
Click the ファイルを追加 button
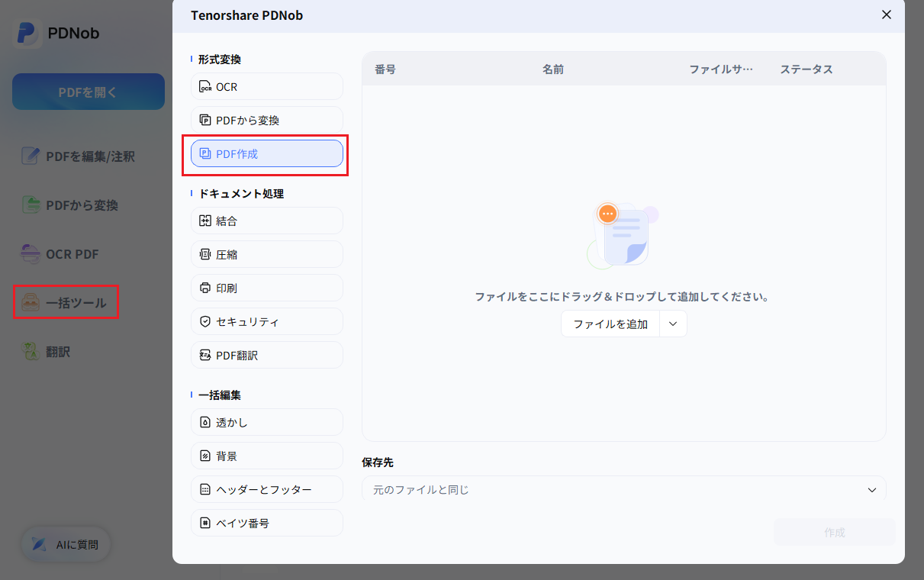click(610, 324)
